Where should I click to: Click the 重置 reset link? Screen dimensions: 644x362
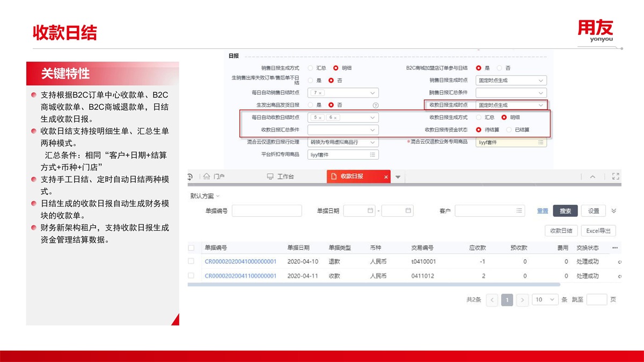[x=543, y=211]
